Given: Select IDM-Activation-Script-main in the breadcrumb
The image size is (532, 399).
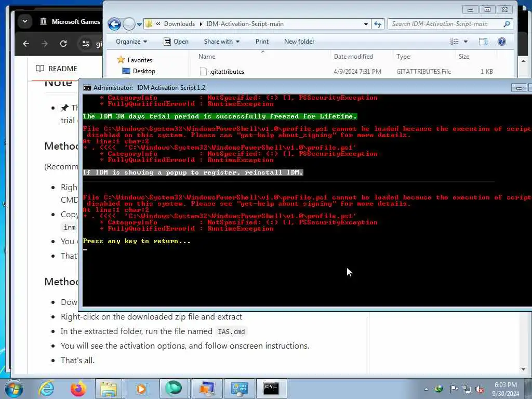Looking at the screenshot, I should [x=245, y=24].
